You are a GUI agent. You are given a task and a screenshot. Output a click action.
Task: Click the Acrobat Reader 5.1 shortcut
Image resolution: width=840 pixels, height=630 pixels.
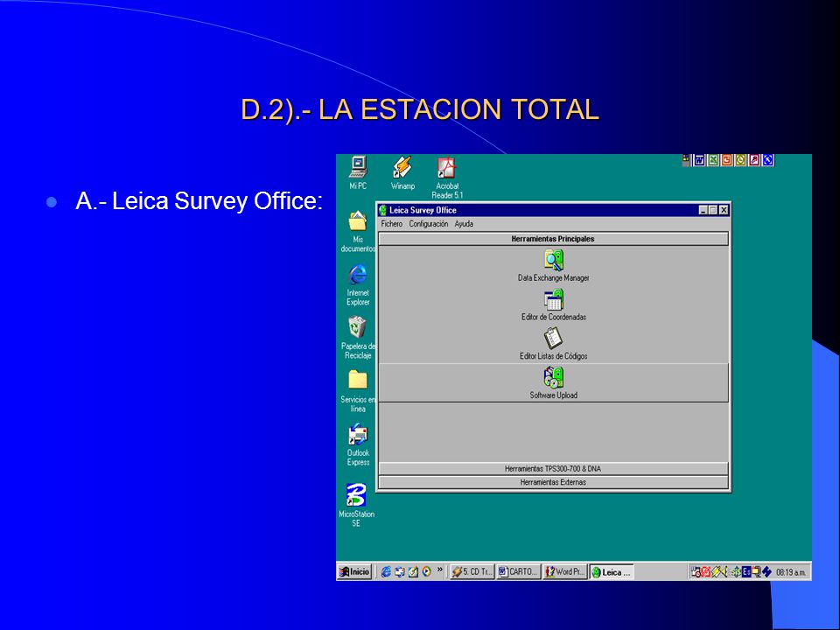tap(447, 178)
